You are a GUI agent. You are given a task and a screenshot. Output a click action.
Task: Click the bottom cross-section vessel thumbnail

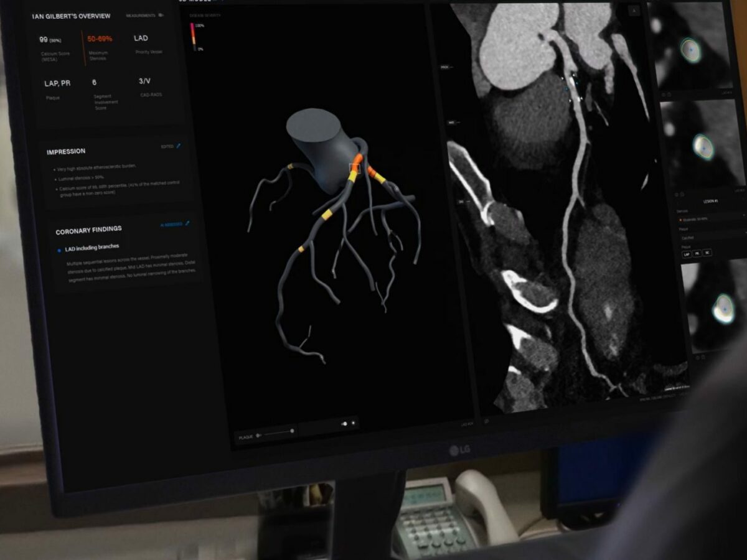point(722,309)
